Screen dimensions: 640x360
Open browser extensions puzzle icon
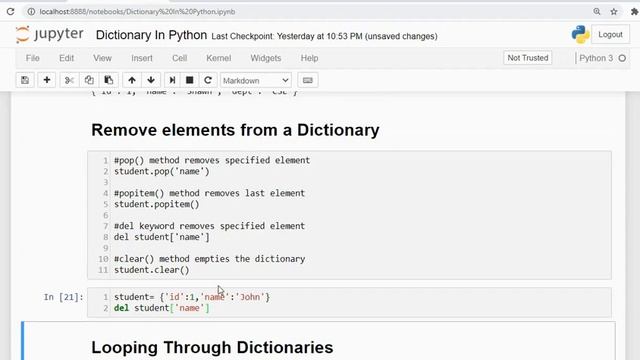point(634,11)
